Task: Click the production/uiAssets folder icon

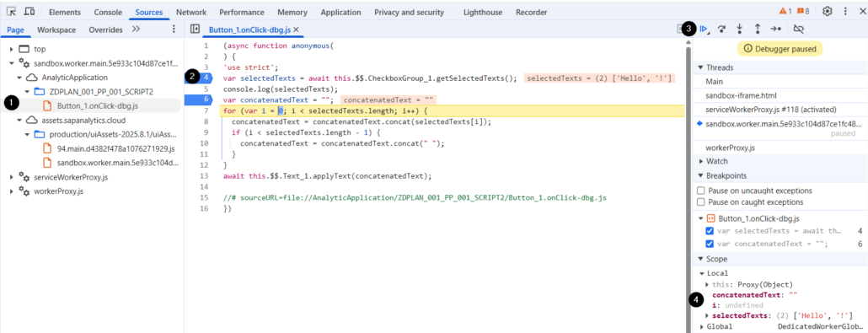Action: (x=40, y=134)
